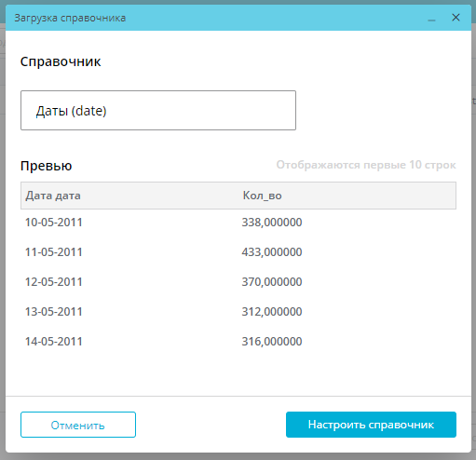Click the Отменить button
Screen dimensions: 476x460
[x=78, y=425]
